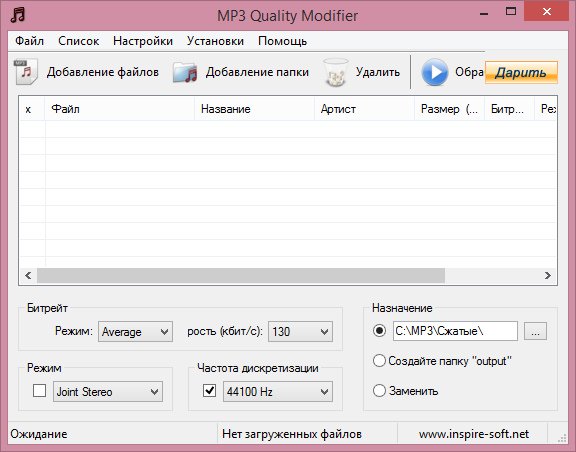This screenshot has height=452, width=576.
Task: Click the music note app icon
Action: [18, 15]
